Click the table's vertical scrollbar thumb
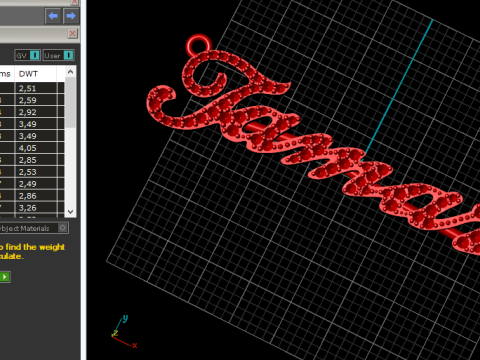Viewport: 480px width, 360px height. [70, 102]
